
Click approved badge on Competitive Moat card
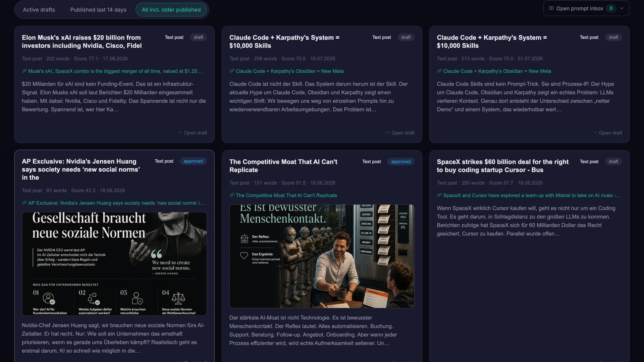tap(400, 162)
